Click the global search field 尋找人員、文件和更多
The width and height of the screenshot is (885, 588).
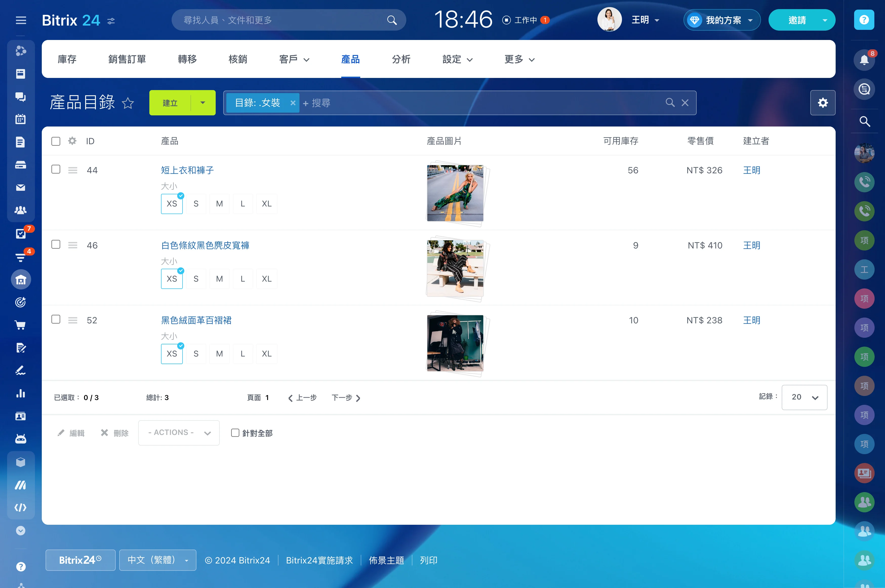(x=289, y=20)
